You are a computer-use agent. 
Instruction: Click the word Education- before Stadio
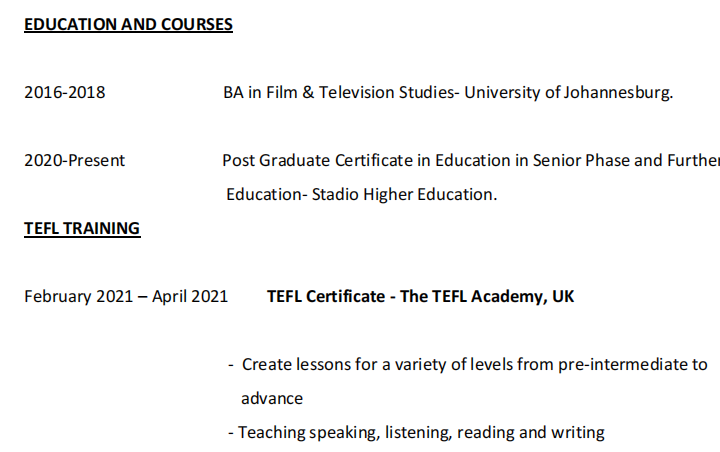point(264,195)
